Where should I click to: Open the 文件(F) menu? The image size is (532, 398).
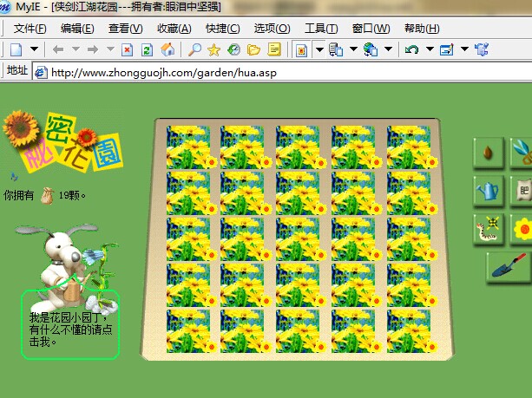pos(30,29)
